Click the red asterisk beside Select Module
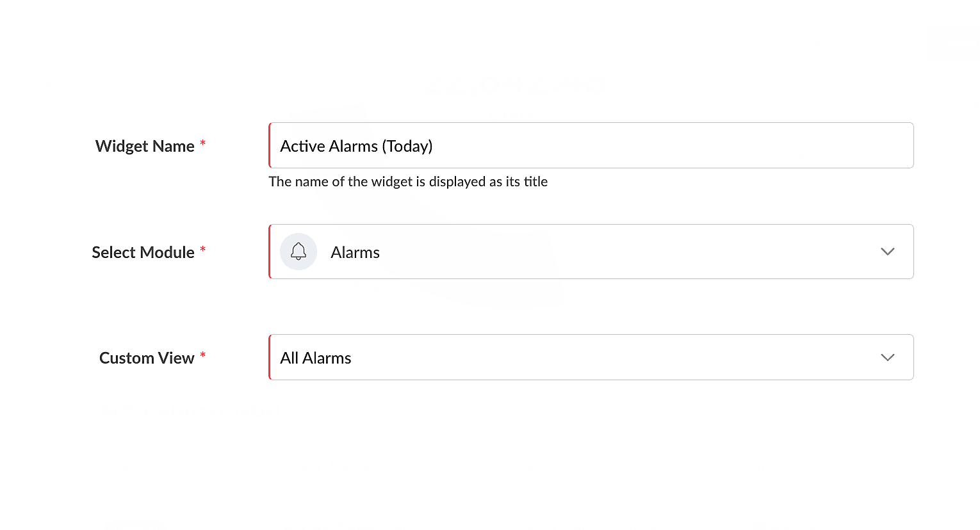The width and height of the screenshot is (980, 530). coord(203,249)
